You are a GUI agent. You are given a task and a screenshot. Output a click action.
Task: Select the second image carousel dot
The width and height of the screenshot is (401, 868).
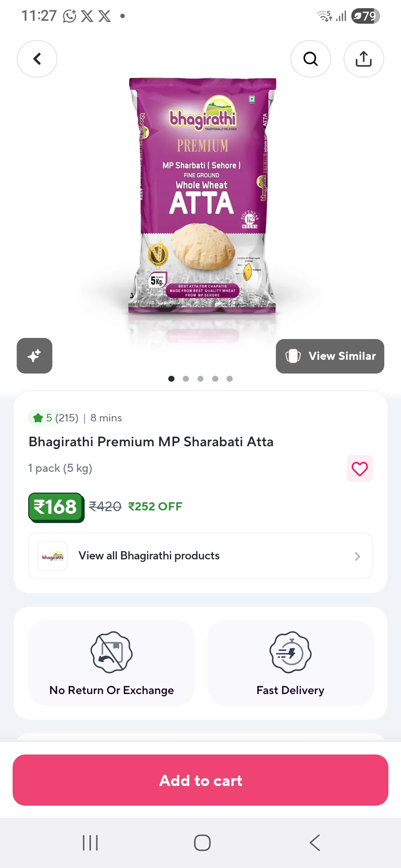[186, 379]
